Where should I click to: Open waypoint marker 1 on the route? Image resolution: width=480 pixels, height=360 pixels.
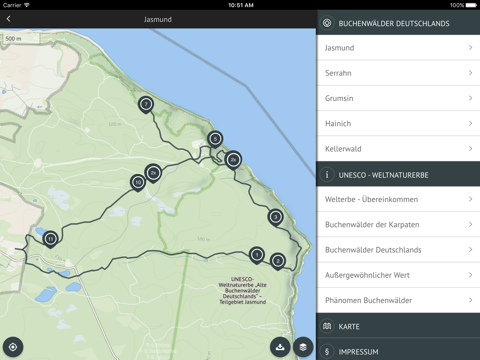(x=257, y=256)
